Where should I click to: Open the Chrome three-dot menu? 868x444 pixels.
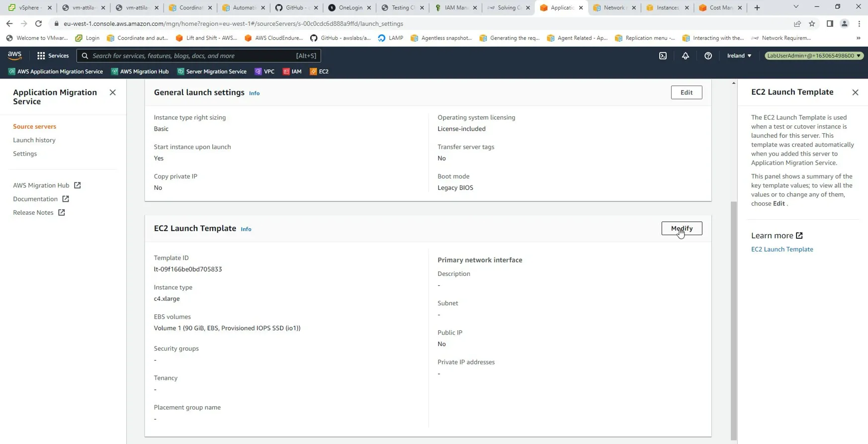[859, 23]
